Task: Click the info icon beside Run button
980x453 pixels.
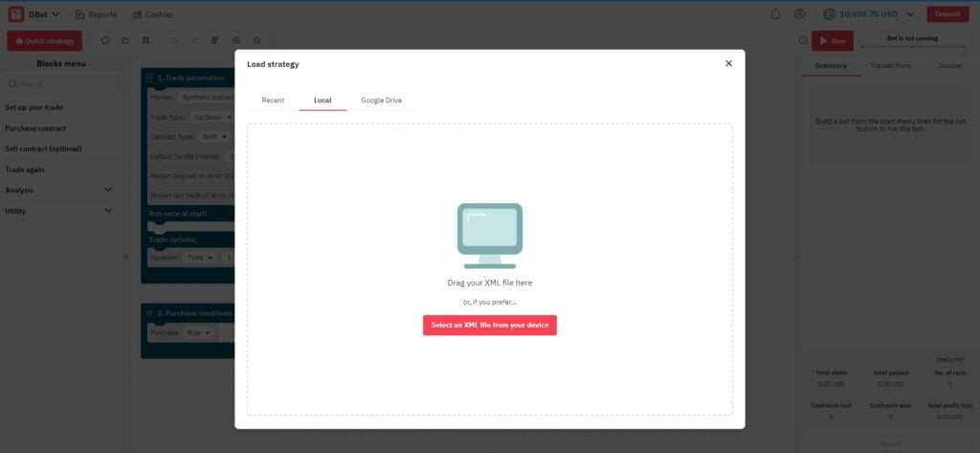Action: (x=803, y=41)
